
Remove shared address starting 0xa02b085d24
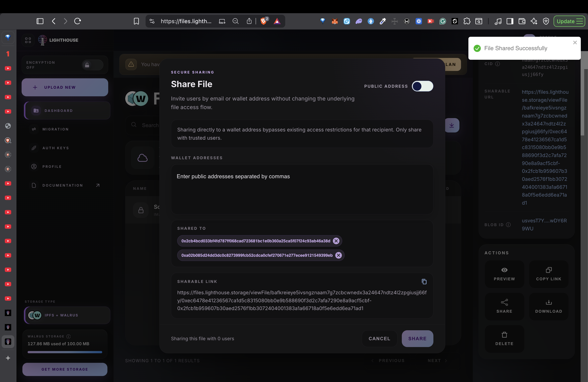click(x=338, y=255)
